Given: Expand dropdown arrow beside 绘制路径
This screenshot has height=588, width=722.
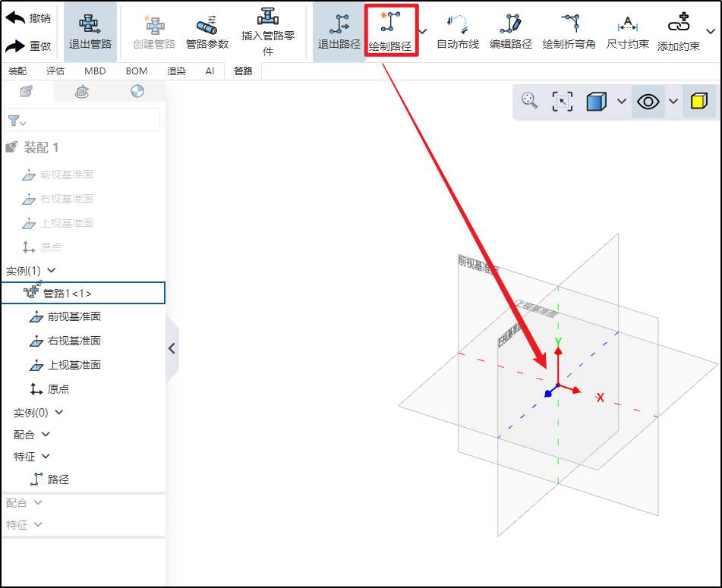Looking at the screenshot, I should [423, 31].
